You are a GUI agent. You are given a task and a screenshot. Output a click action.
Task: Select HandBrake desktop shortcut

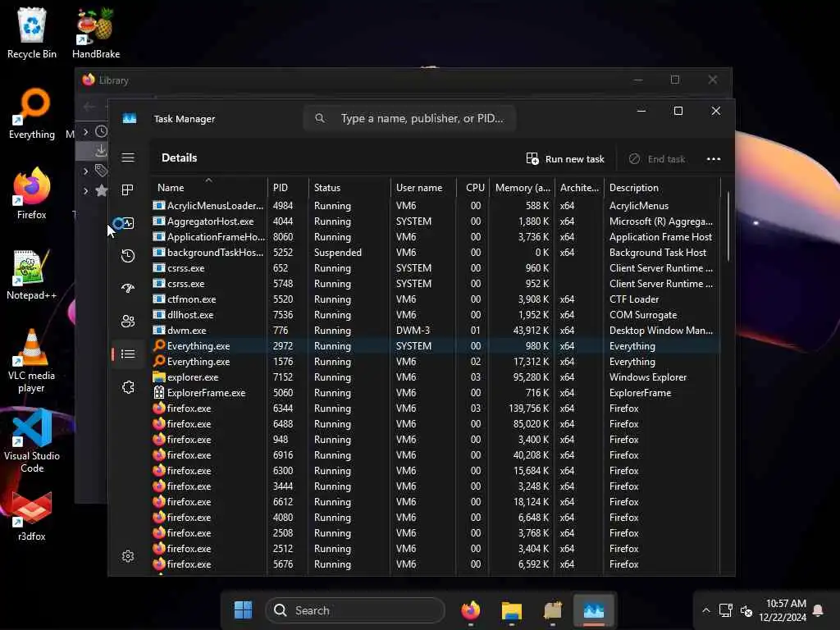(x=96, y=33)
